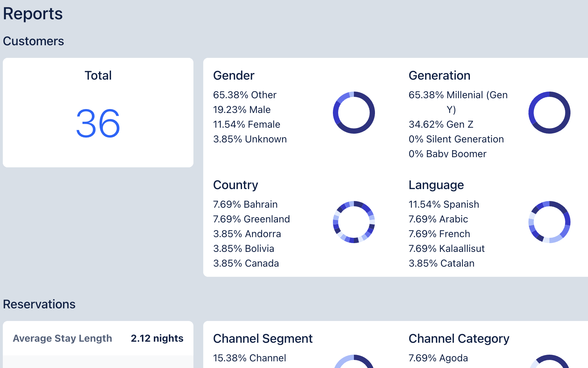The height and width of the screenshot is (368, 588).
Task: Click the 19.23% Male legend entry
Action: coord(242,110)
